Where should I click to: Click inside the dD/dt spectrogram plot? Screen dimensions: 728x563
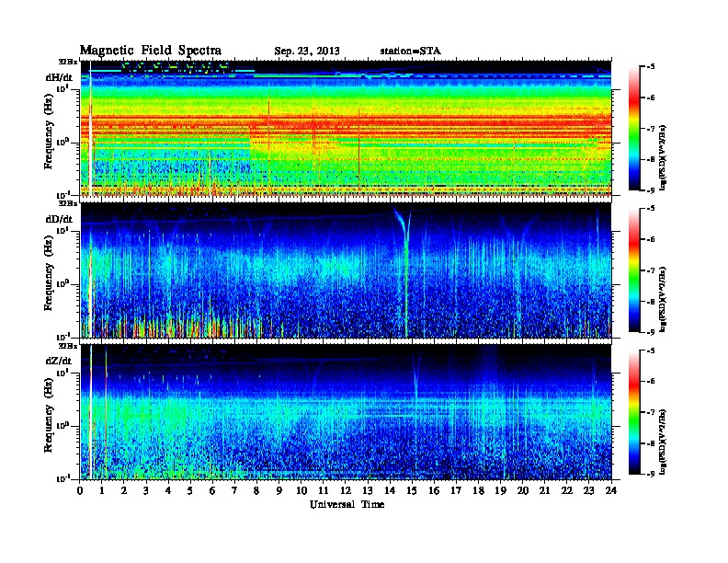coord(346,270)
